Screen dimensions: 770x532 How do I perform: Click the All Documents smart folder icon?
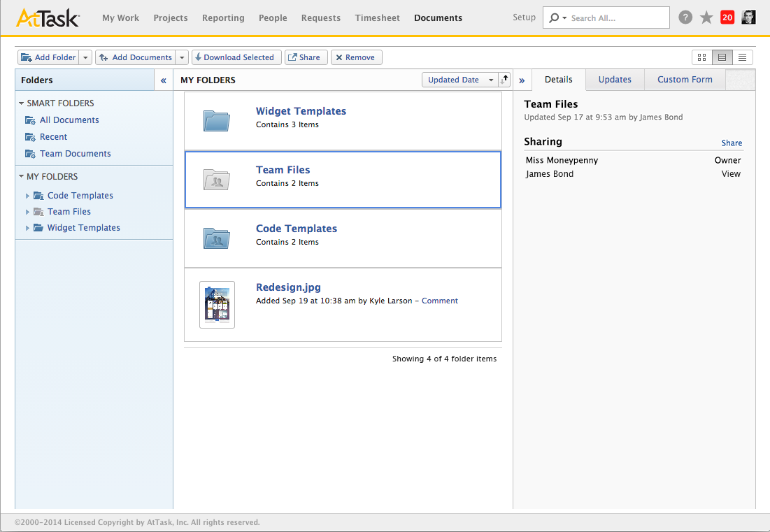tap(31, 120)
